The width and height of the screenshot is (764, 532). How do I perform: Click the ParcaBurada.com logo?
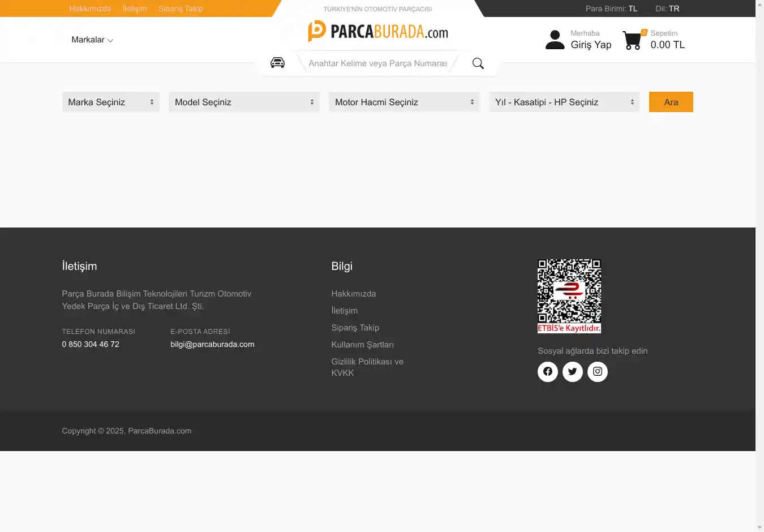point(378,32)
